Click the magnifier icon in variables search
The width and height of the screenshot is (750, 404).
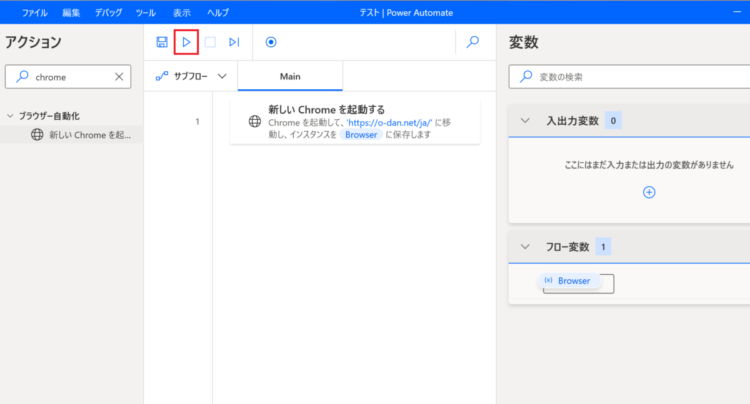pos(526,76)
